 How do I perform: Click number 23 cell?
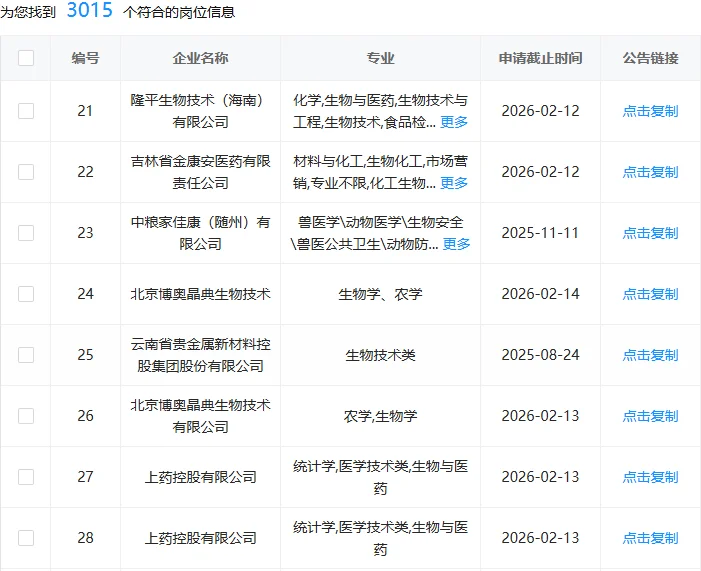click(x=85, y=233)
